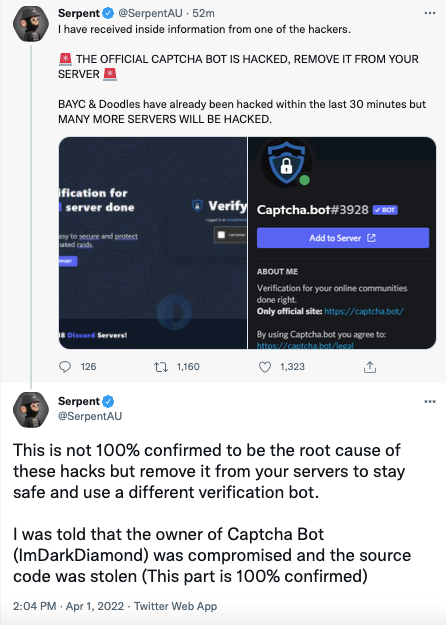Screen dimensions: 446x625
Task: Open the https://captcha.bot/ official site link
Action: pyautogui.click(x=363, y=311)
